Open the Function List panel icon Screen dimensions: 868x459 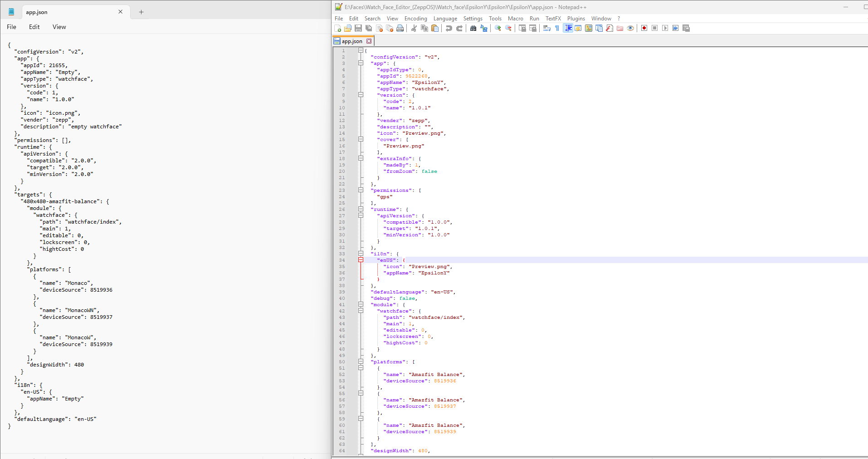click(x=610, y=28)
